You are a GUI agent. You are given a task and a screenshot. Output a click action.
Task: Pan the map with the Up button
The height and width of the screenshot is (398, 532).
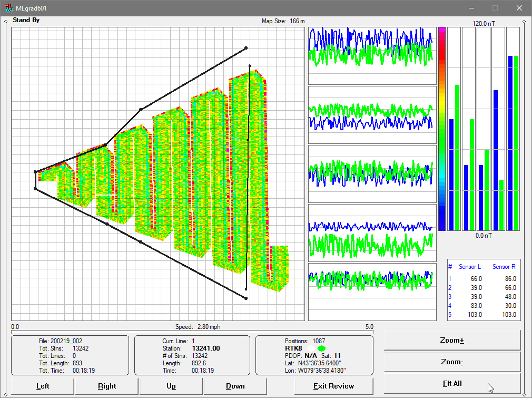click(171, 386)
